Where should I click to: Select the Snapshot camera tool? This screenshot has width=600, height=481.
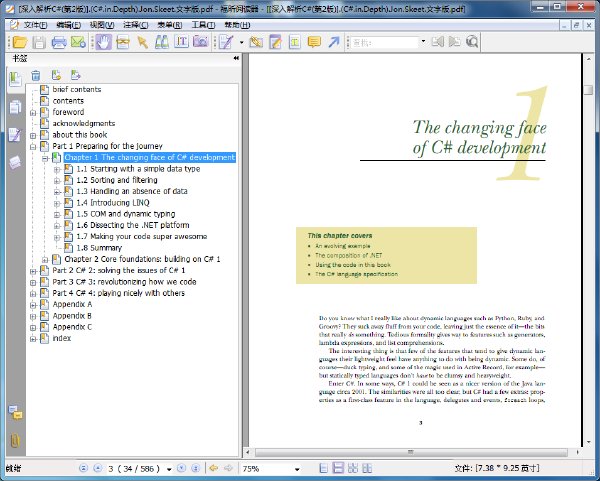(201, 42)
